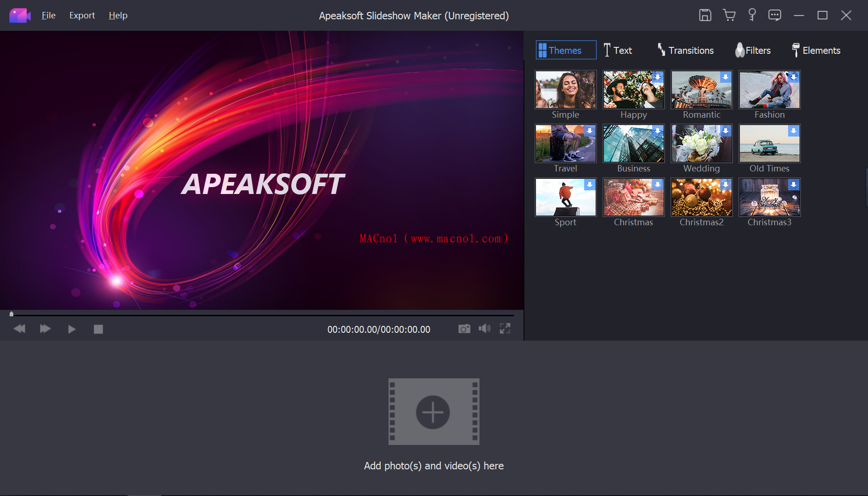This screenshot has width=868, height=496.
Task: Select the Business theme thumbnail
Action: [x=634, y=143]
